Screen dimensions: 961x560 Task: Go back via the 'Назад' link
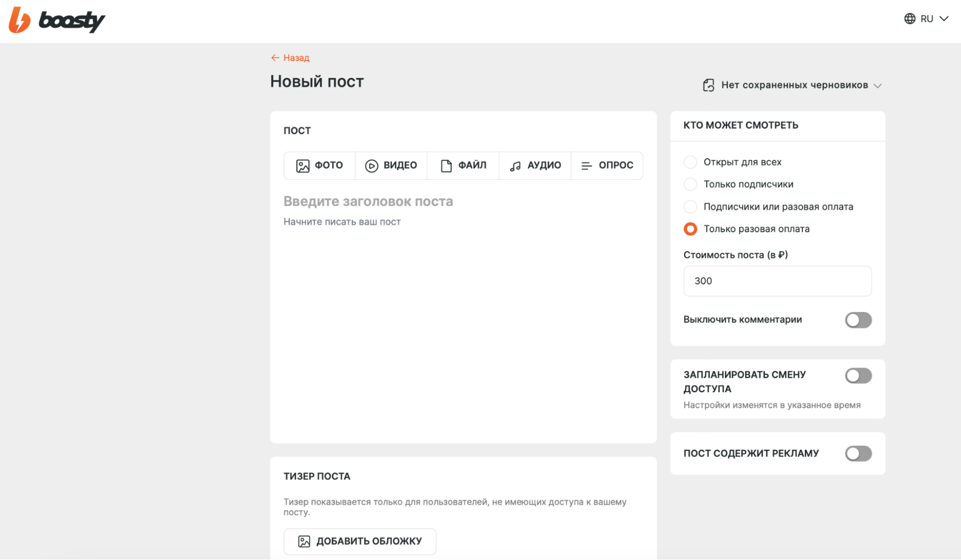290,58
